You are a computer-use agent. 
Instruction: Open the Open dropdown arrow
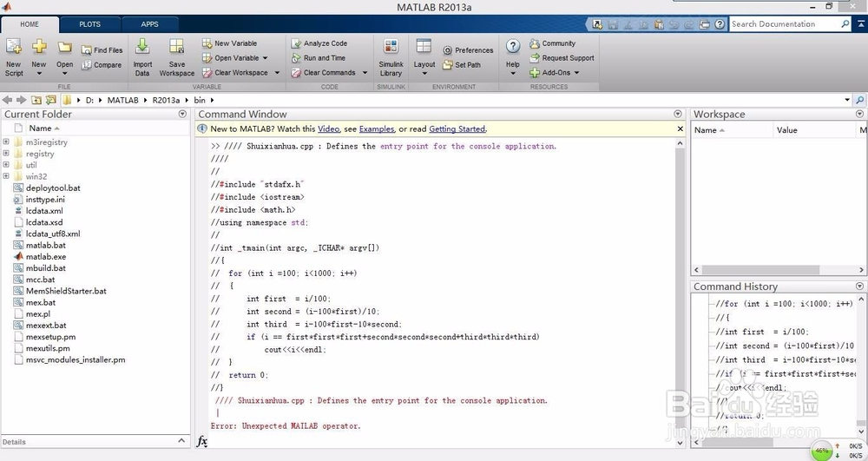[65, 74]
